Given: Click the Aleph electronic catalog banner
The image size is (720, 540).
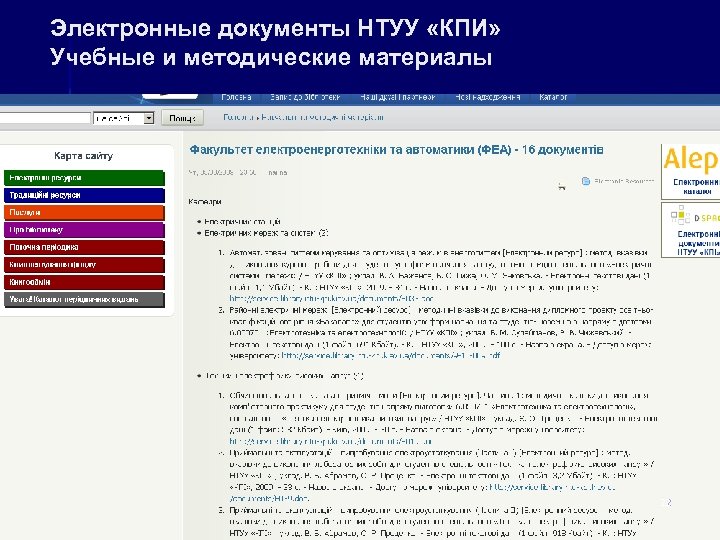Looking at the screenshot, I should click(x=690, y=171).
